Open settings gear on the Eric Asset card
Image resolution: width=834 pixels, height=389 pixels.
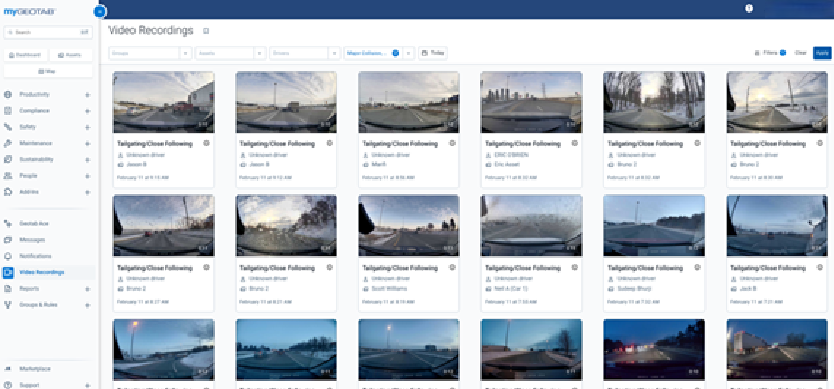[575, 143]
